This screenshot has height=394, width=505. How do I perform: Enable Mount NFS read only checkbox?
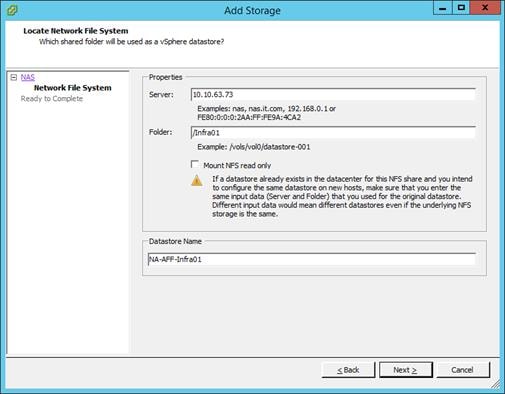coord(195,164)
